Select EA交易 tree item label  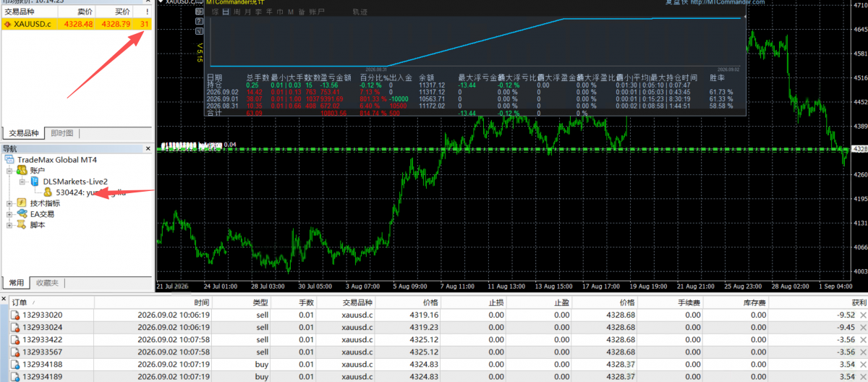(x=42, y=214)
